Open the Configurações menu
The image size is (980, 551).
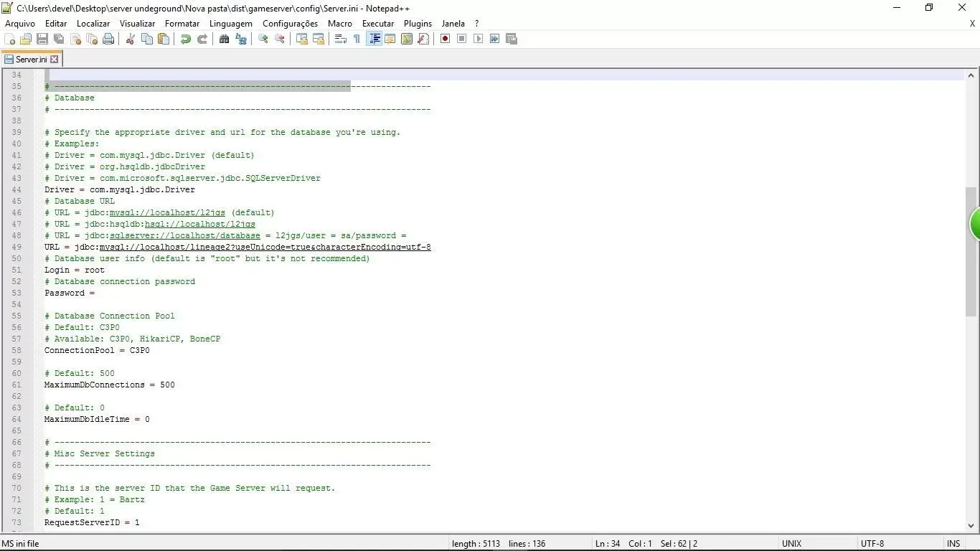[290, 24]
